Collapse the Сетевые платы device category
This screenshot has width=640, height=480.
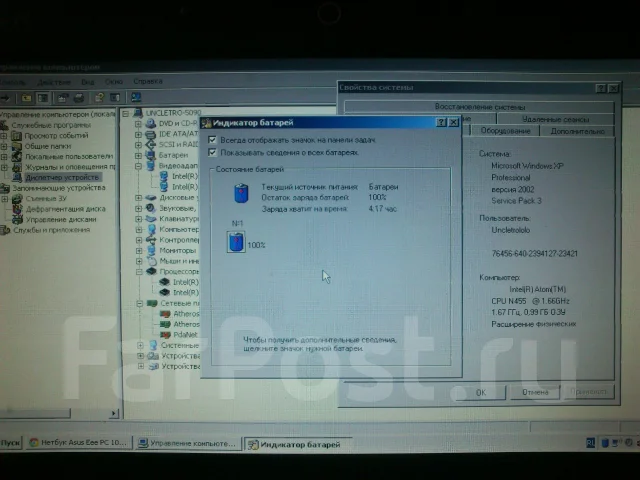click(x=140, y=303)
